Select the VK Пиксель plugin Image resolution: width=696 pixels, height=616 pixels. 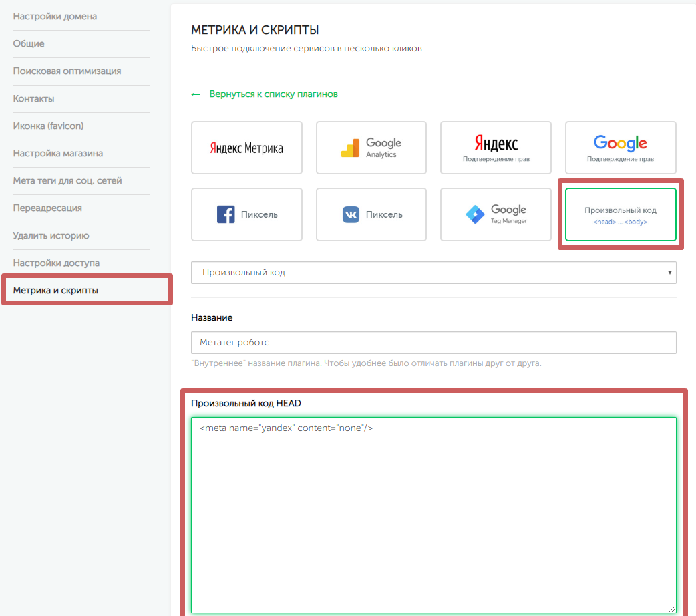click(x=371, y=214)
